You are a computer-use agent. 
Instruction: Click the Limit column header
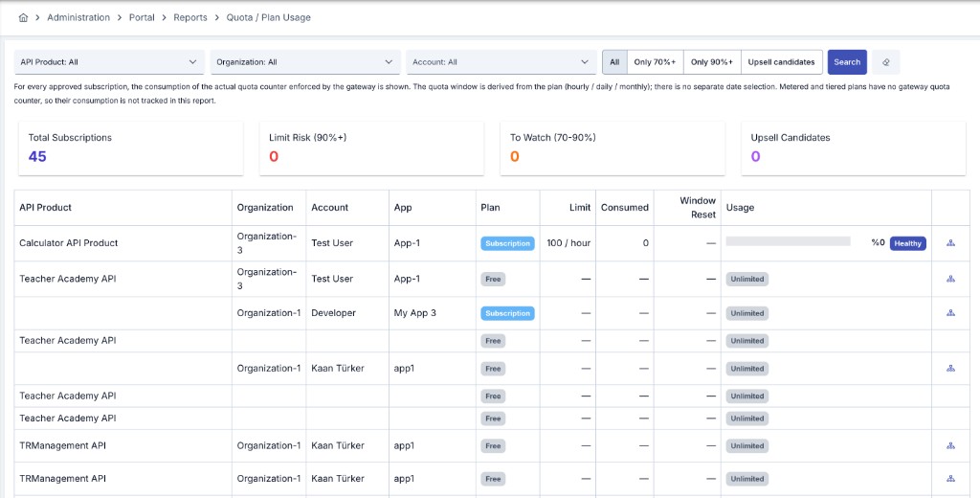(567, 208)
